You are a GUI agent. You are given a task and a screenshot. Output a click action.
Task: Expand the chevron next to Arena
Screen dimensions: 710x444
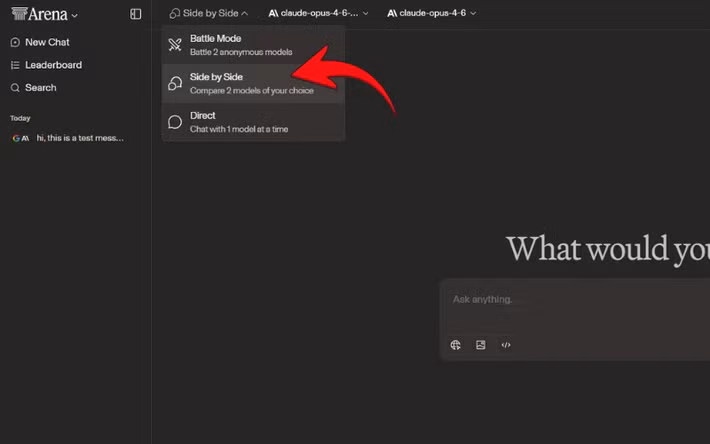(75, 15)
